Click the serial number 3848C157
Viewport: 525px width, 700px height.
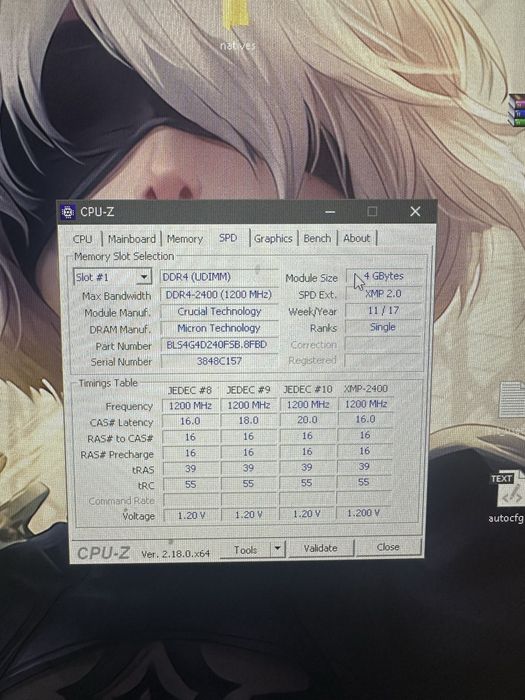point(219,361)
